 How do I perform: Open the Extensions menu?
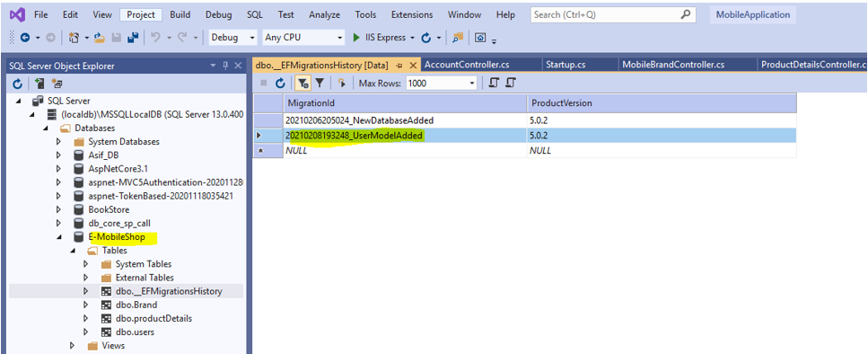pyautogui.click(x=412, y=15)
